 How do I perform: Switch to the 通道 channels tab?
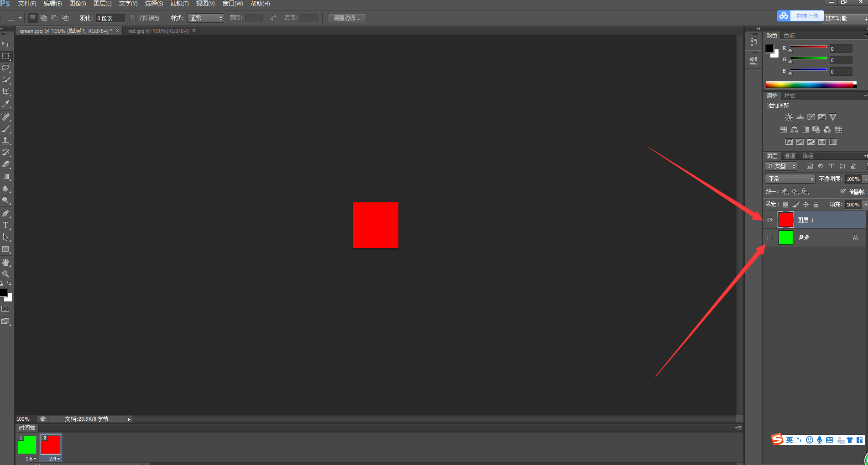coord(790,156)
